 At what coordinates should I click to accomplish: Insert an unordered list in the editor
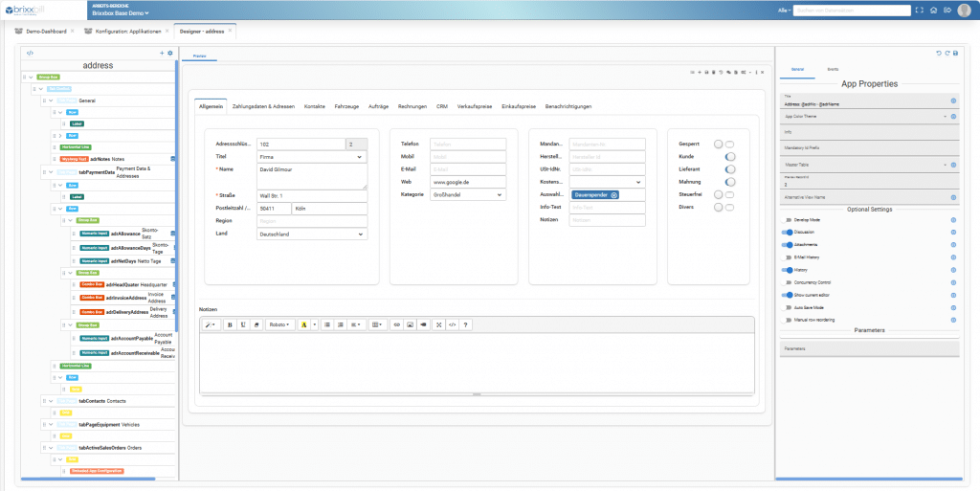click(327, 324)
